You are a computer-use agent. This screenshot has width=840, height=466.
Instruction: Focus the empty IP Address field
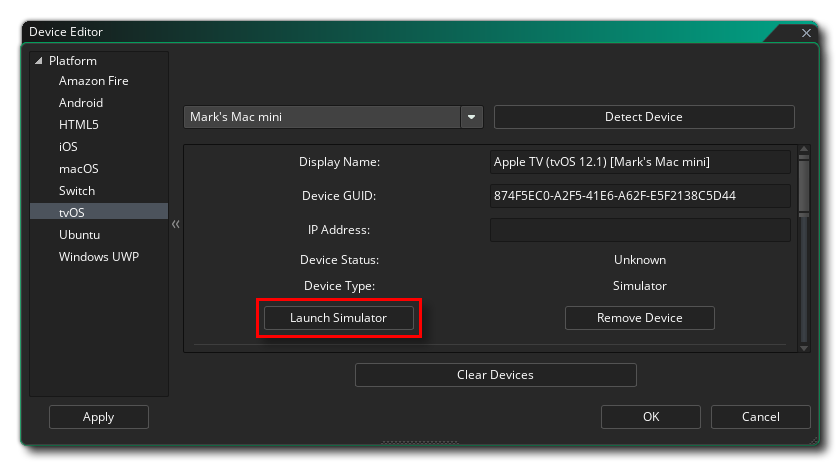(640, 230)
